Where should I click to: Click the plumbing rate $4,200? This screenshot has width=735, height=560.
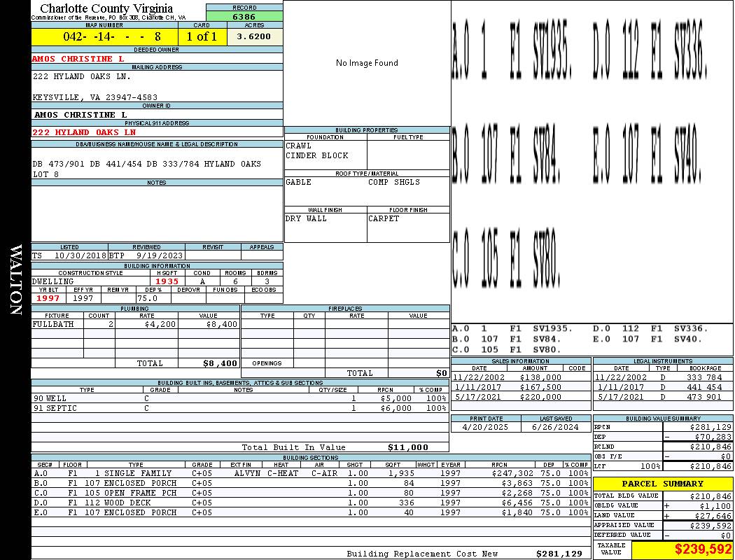coord(160,324)
